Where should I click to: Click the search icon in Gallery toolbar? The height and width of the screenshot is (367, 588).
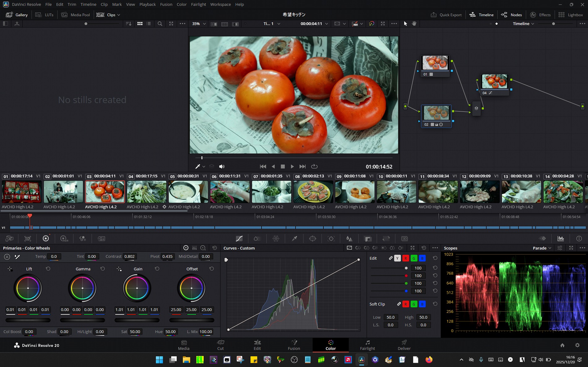(160, 23)
